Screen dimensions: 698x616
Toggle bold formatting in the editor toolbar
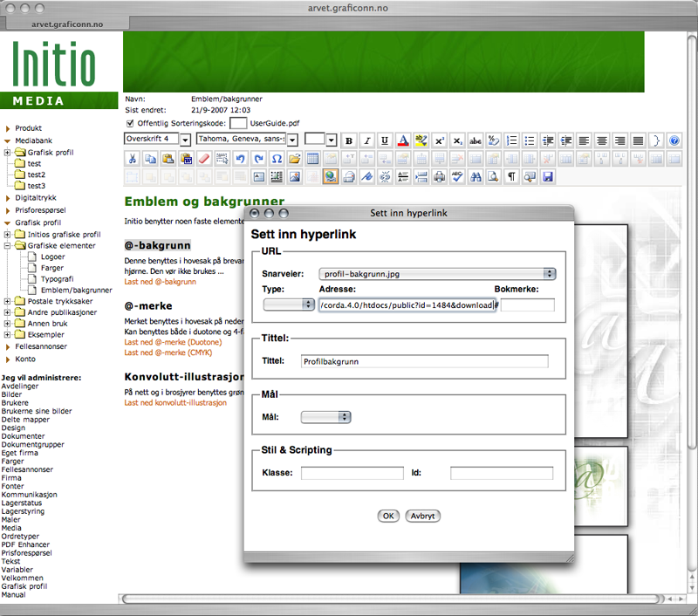(x=349, y=140)
